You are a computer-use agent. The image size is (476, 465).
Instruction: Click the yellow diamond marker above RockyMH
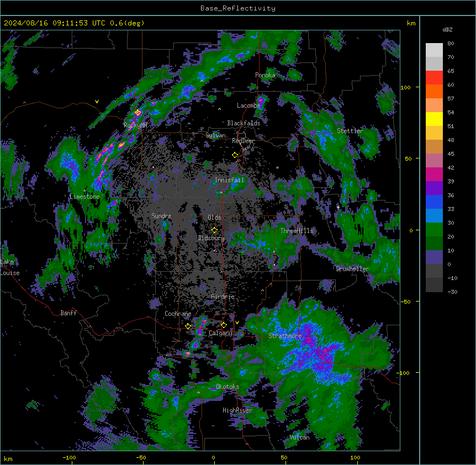pyautogui.click(x=138, y=113)
